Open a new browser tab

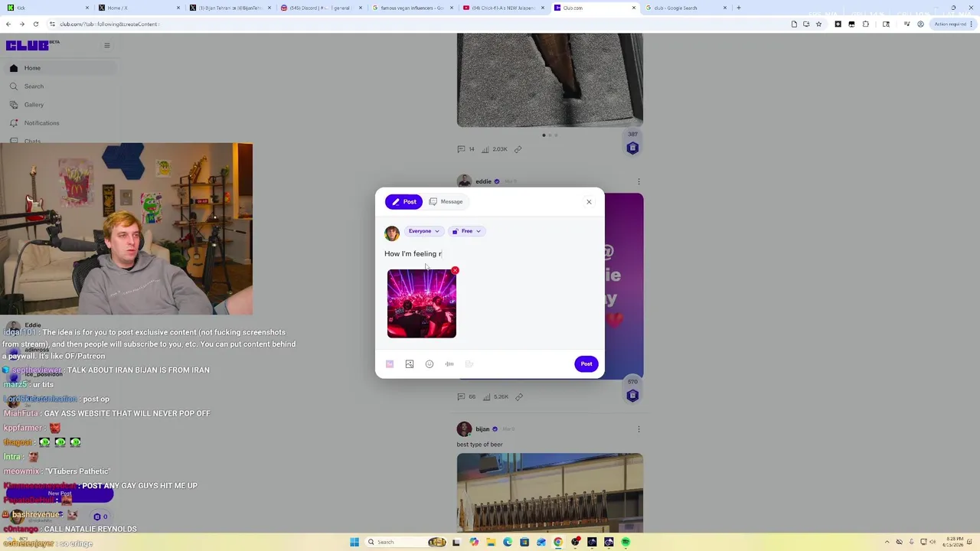(x=739, y=8)
